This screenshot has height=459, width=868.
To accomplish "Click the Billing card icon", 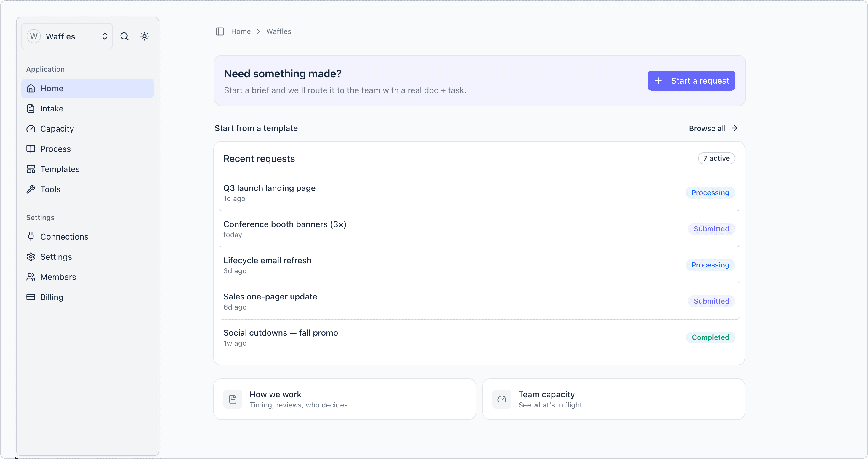I will 31,297.
